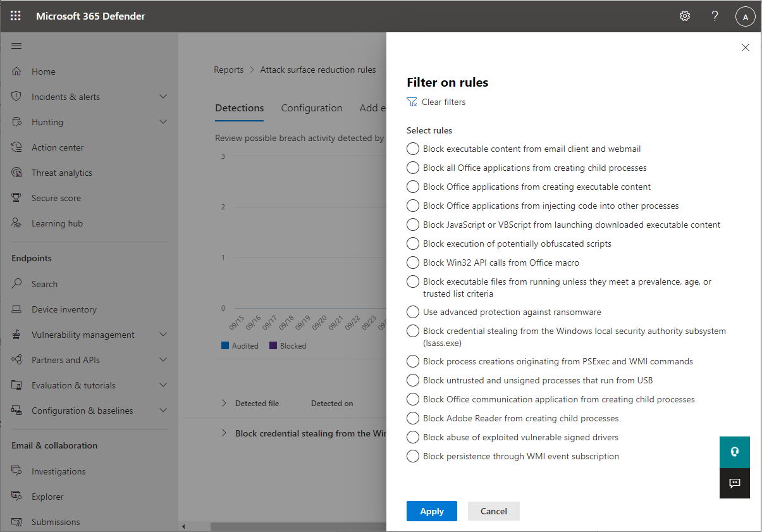Open Submissions icon in sidebar
The image size is (762, 532).
(17, 522)
